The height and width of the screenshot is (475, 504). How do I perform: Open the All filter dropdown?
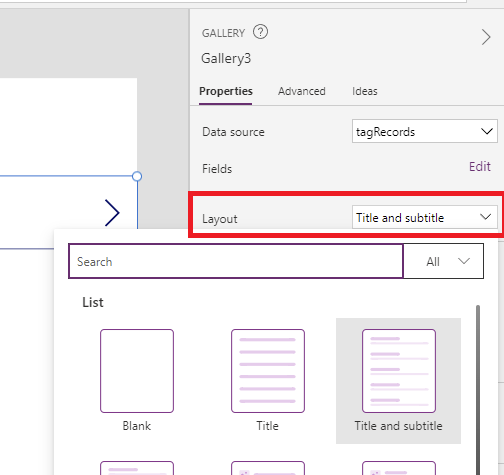pyautogui.click(x=443, y=261)
